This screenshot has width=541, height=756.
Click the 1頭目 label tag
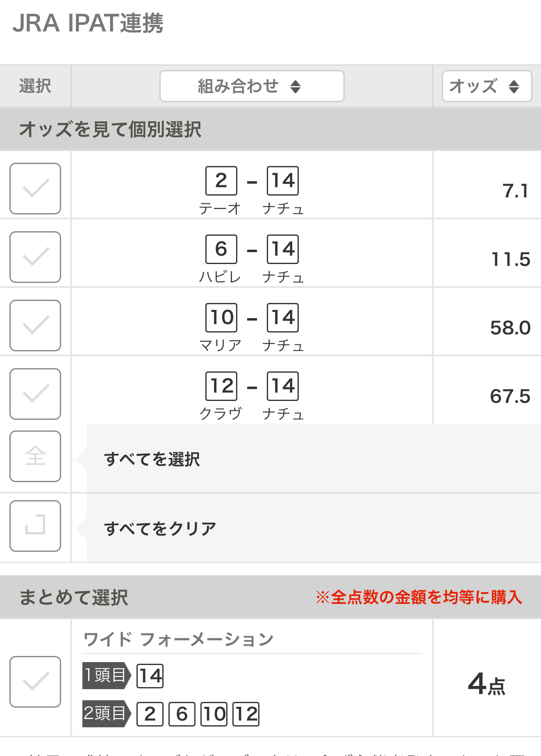107,675
